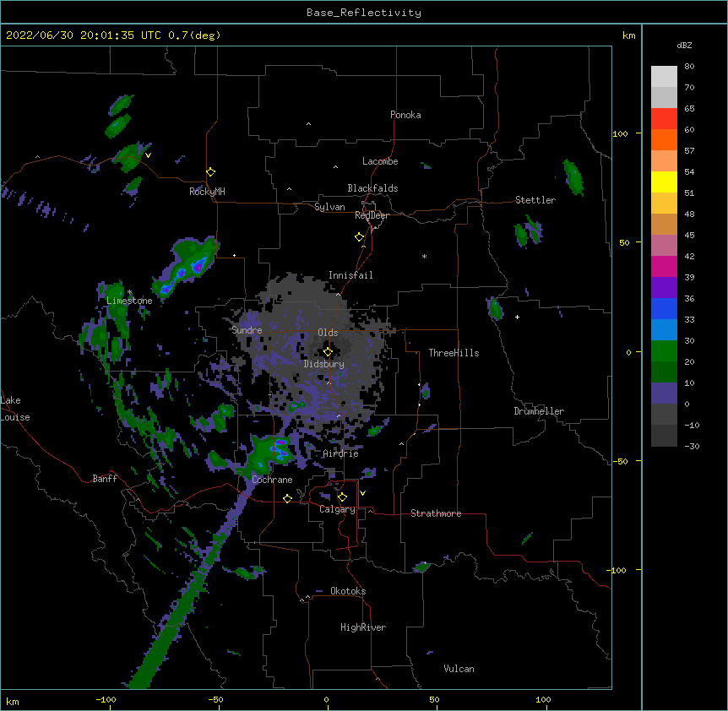
Task: Click the Limestone label
Action: click(x=129, y=301)
